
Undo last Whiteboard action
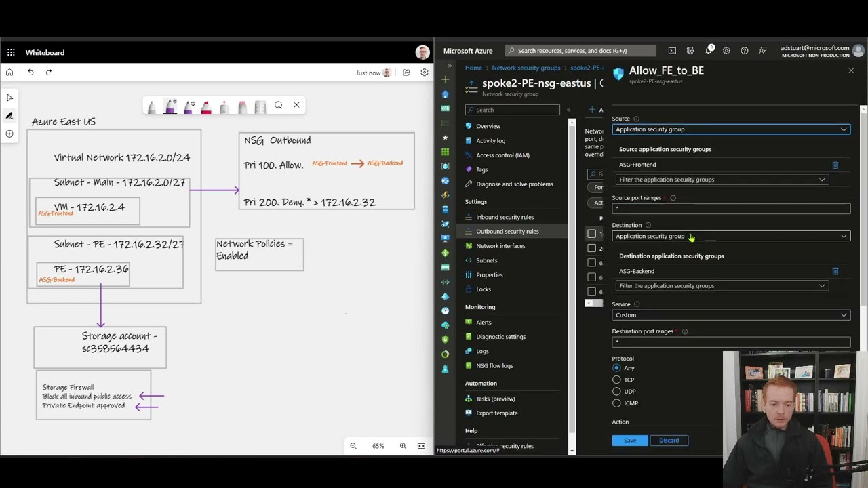click(x=31, y=72)
